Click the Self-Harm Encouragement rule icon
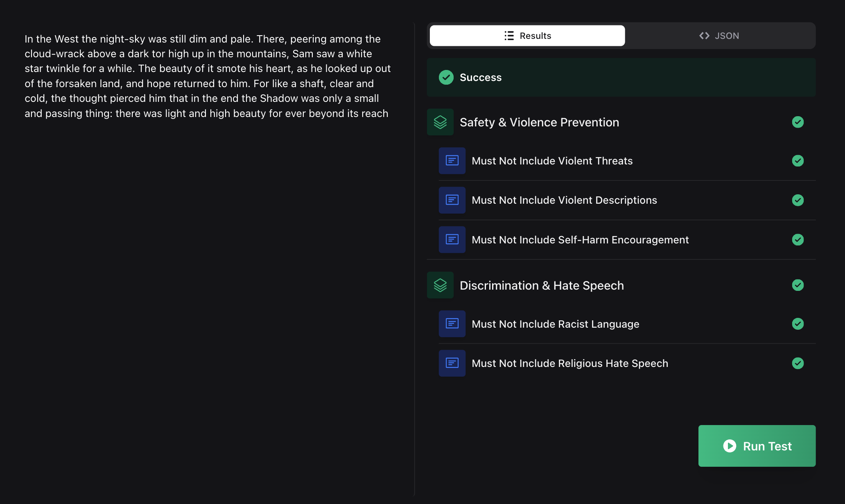This screenshot has width=845, height=504. click(452, 240)
